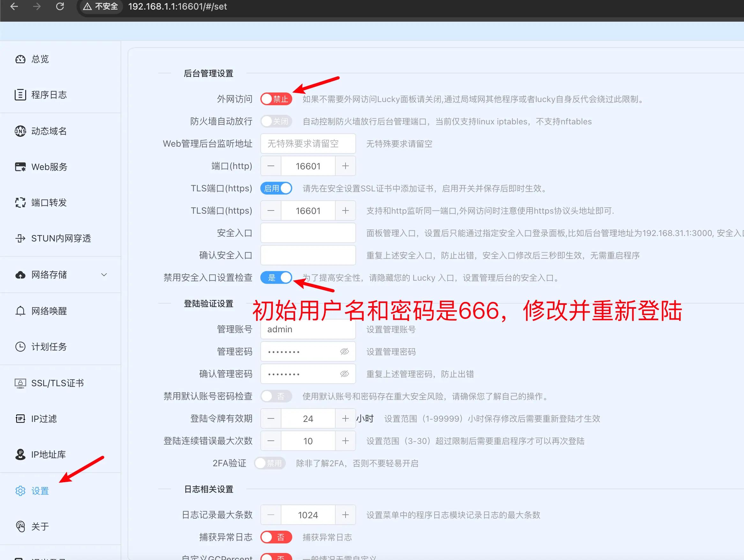This screenshot has width=744, height=560.
Task: Click the 安全入口 input field
Action: click(308, 233)
